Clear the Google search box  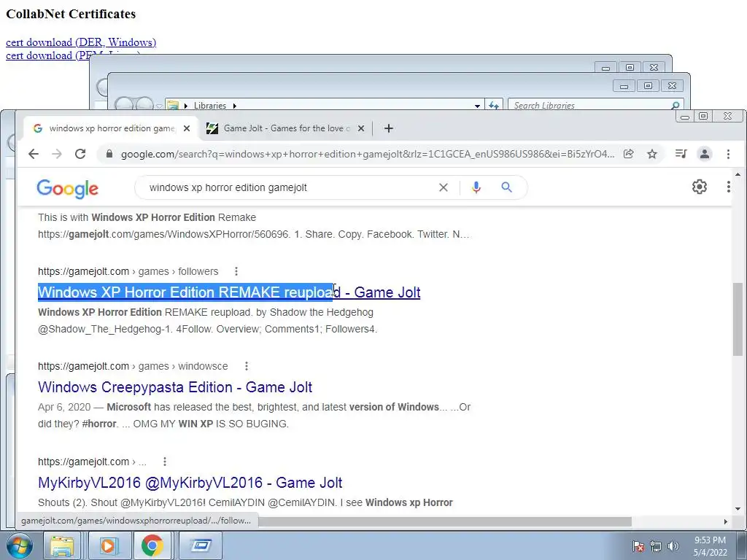tap(443, 187)
